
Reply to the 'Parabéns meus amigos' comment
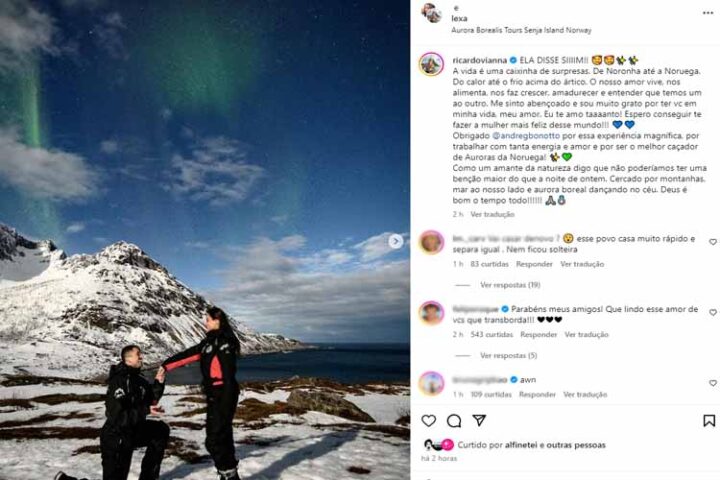pyautogui.click(x=538, y=334)
